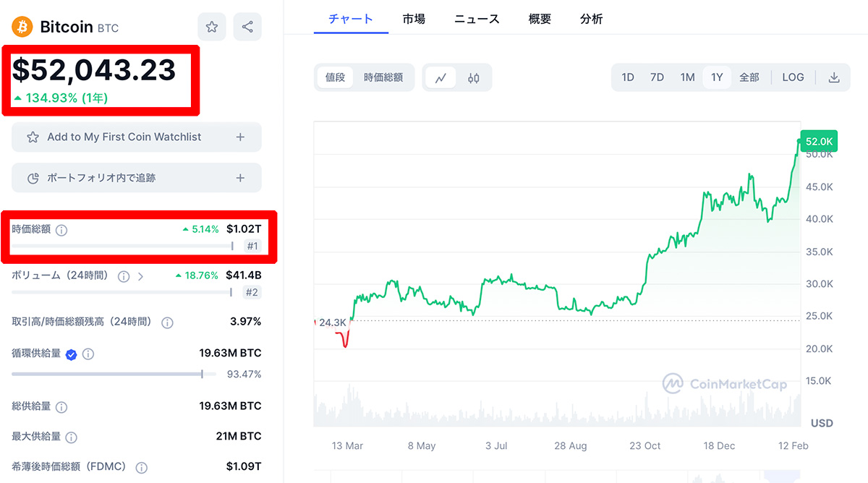
Task: Download the chart data
Action: click(x=834, y=77)
